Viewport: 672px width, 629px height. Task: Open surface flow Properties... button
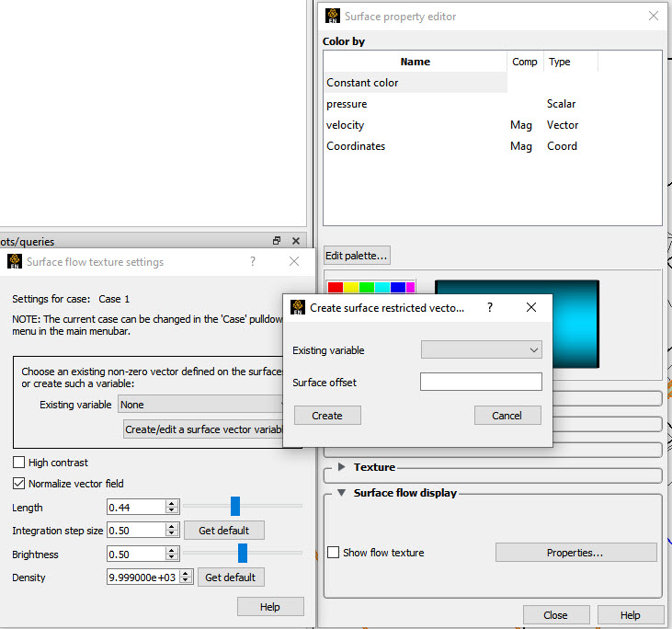pos(576,553)
